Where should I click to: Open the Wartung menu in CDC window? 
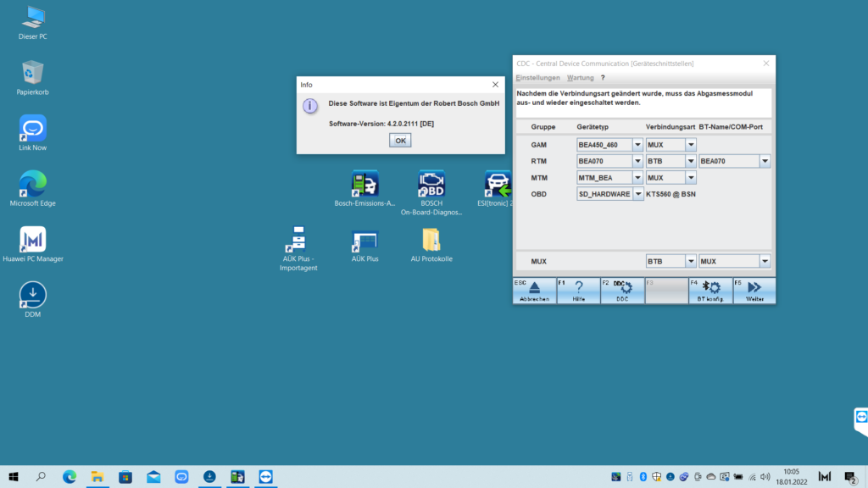(580, 78)
